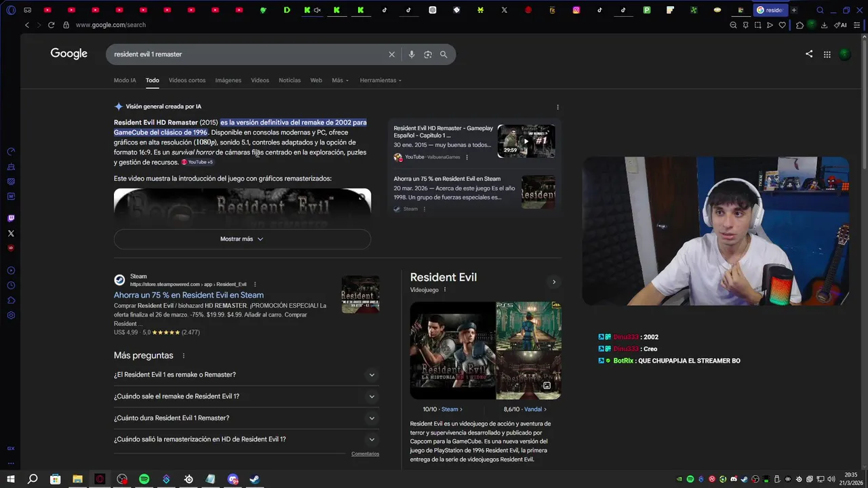Open the extensions cube icon
Image resolution: width=868 pixels, height=488 pixels.
pyautogui.click(x=800, y=25)
